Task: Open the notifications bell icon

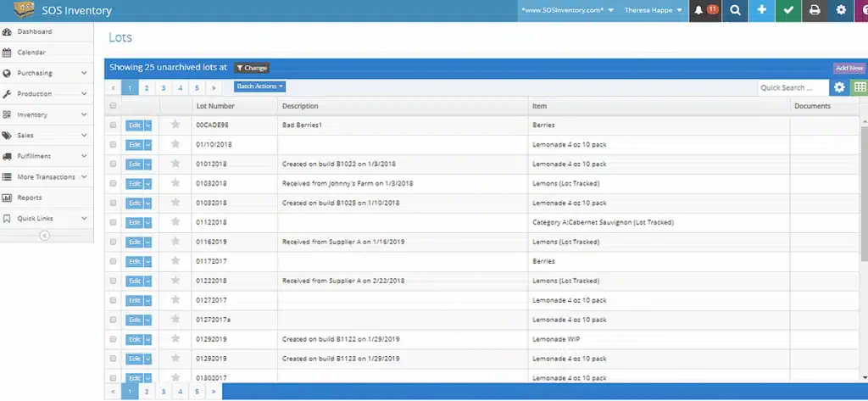Action: pos(704,10)
